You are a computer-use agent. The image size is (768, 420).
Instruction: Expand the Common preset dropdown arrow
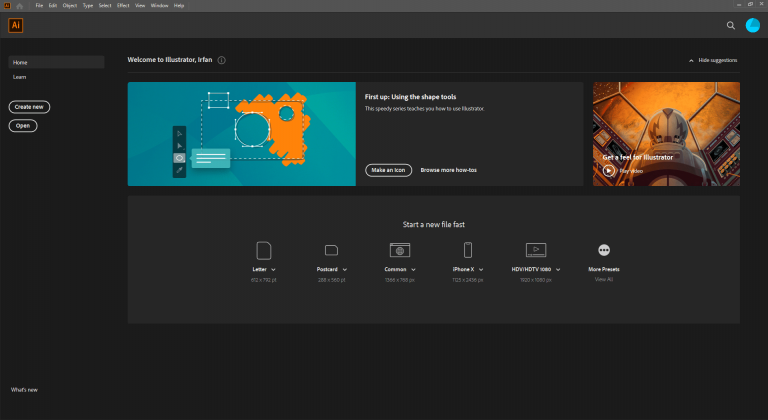pyautogui.click(x=413, y=270)
